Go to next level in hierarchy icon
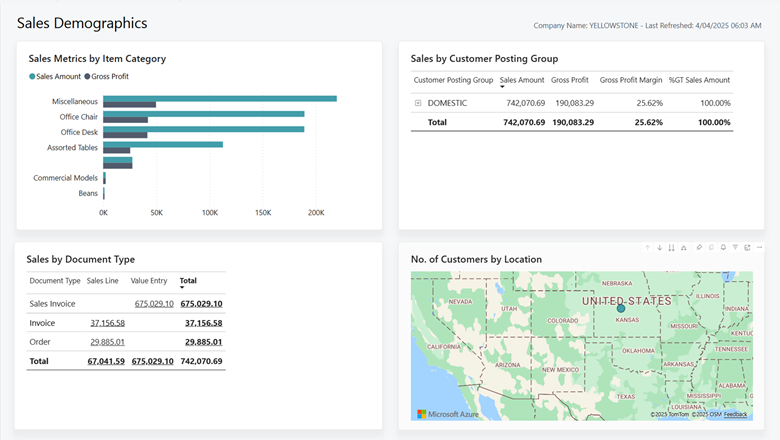Screen dimensions: 780x440 tap(671, 247)
